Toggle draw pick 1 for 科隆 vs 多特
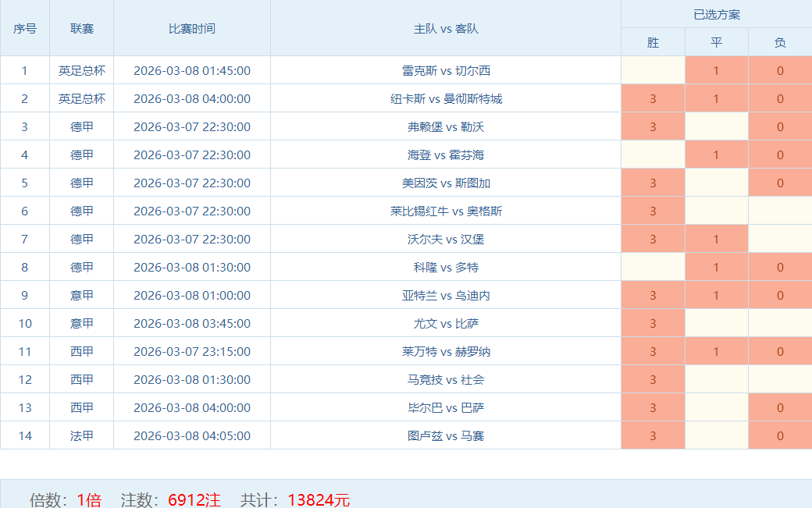This screenshot has width=812, height=508. point(716,267)
